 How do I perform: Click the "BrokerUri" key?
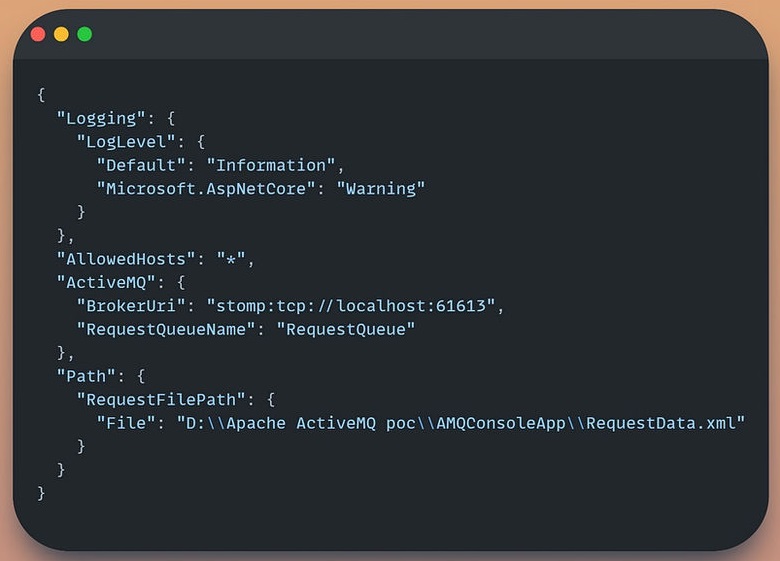click(x=131, y=306)
